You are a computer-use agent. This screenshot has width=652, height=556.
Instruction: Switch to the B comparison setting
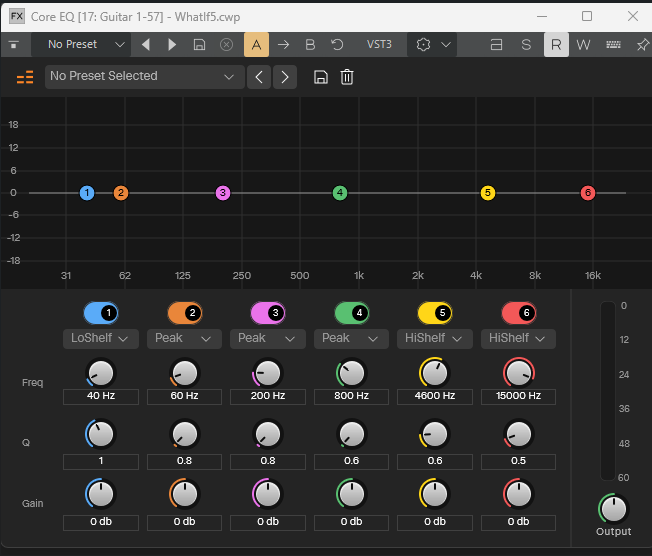coord(310,44)
